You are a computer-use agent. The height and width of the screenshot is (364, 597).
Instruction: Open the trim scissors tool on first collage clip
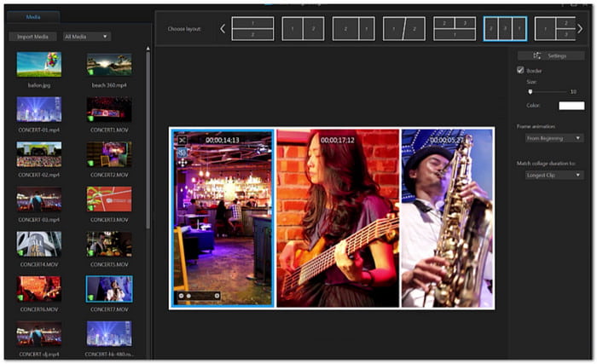click(x=183, y=140)
